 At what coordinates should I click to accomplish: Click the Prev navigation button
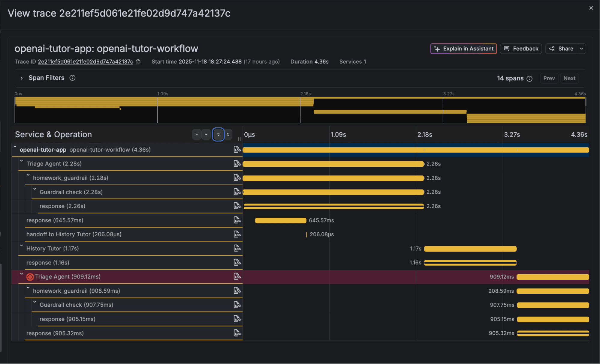pos(549,78)
